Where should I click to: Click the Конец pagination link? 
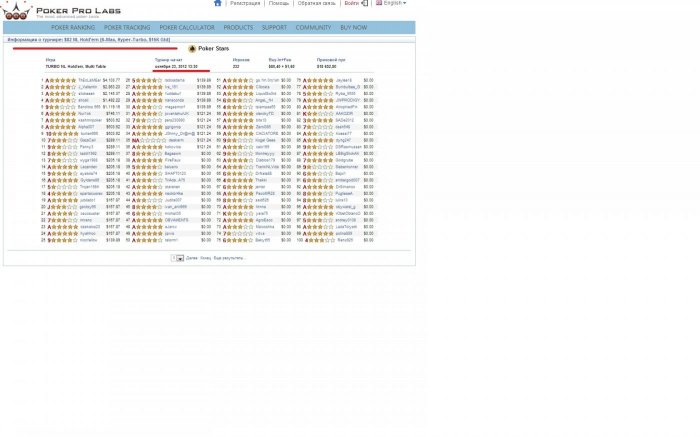205,258
